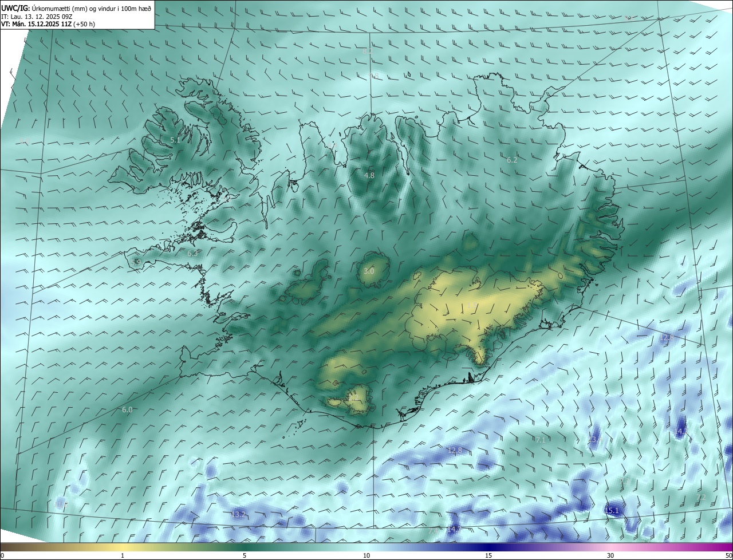The width and height of the screenshot is (733, 560).
Task: Click the 5.1 value over the Westfjords
Action: pyautogui.click(x=175, y=140)
